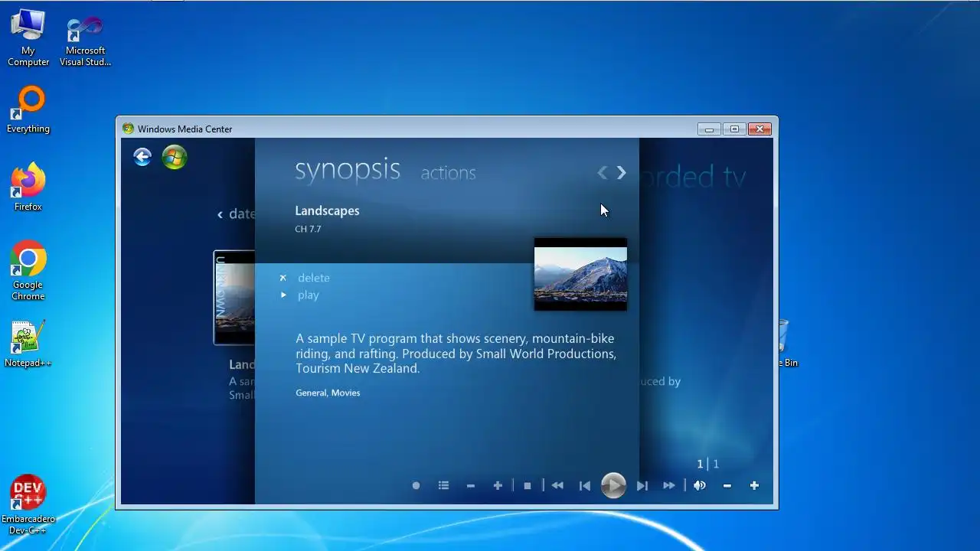980x551 pixels.
Task: Go to next page with right chevron
Action: click(622, 173)
